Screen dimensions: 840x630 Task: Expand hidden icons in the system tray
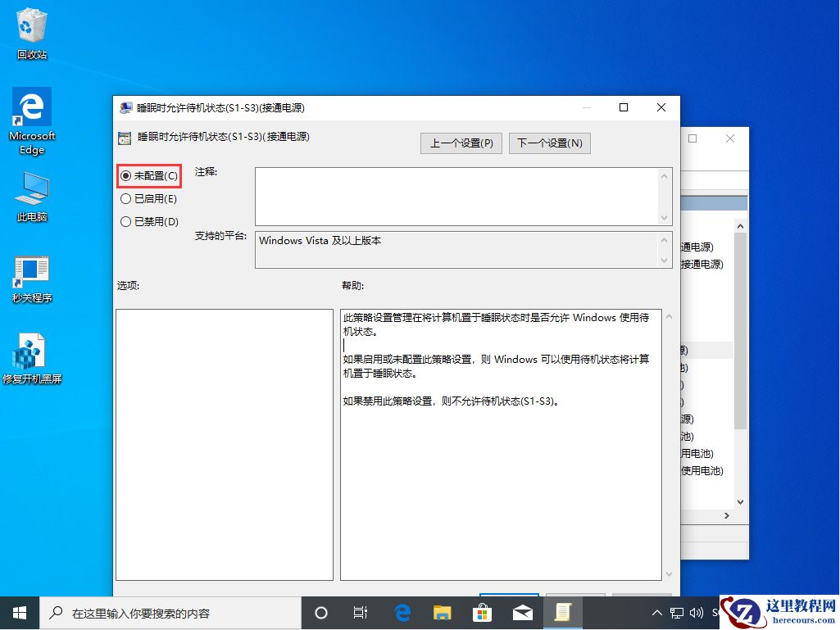pos(657,612)
